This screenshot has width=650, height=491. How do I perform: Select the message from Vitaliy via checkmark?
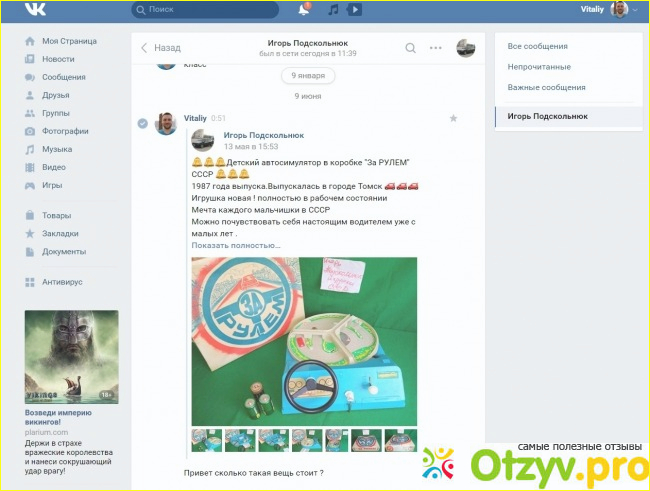142,123
